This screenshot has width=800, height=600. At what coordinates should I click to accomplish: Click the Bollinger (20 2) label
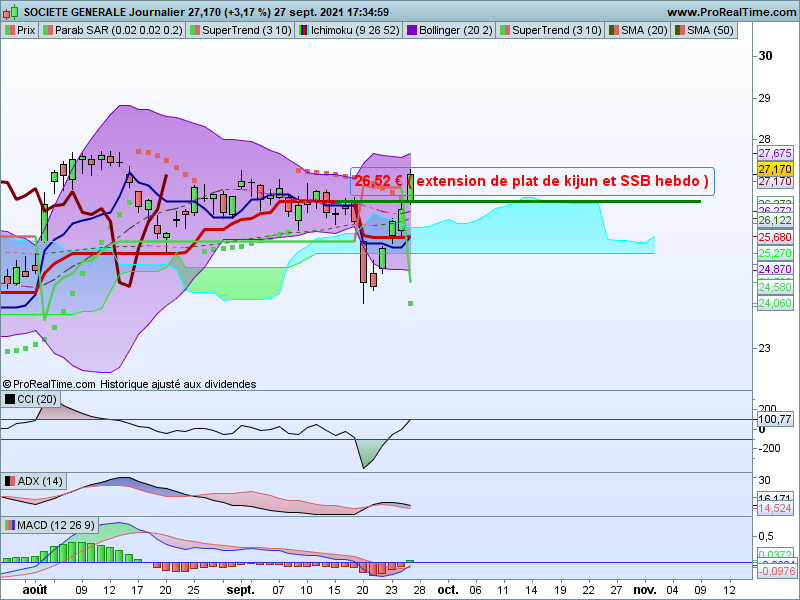(449, 30)
